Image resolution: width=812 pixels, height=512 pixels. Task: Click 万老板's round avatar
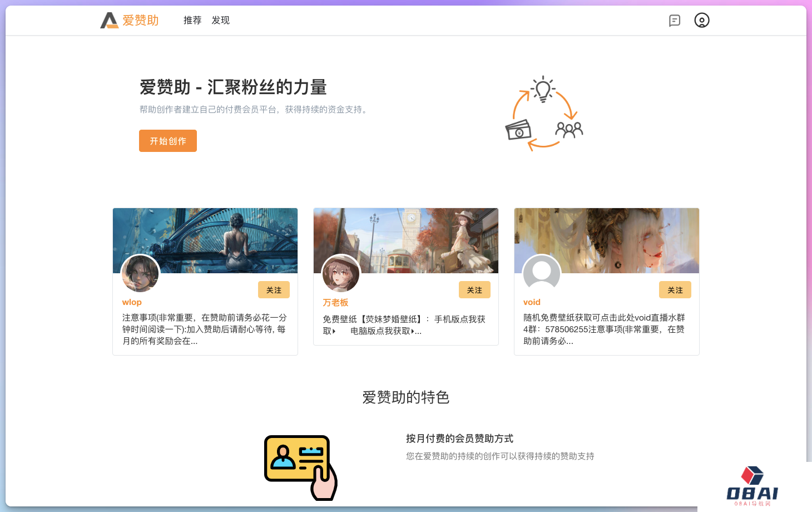pyautogui.click(x=341, y=273)
